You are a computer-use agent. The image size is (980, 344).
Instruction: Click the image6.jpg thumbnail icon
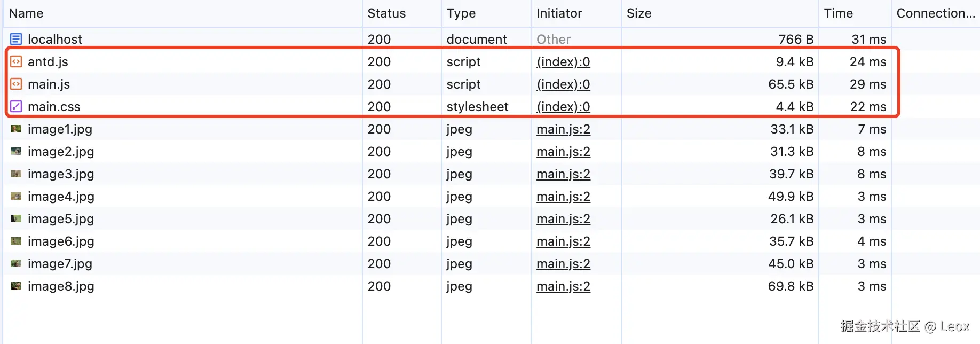(x=16, y=241)
